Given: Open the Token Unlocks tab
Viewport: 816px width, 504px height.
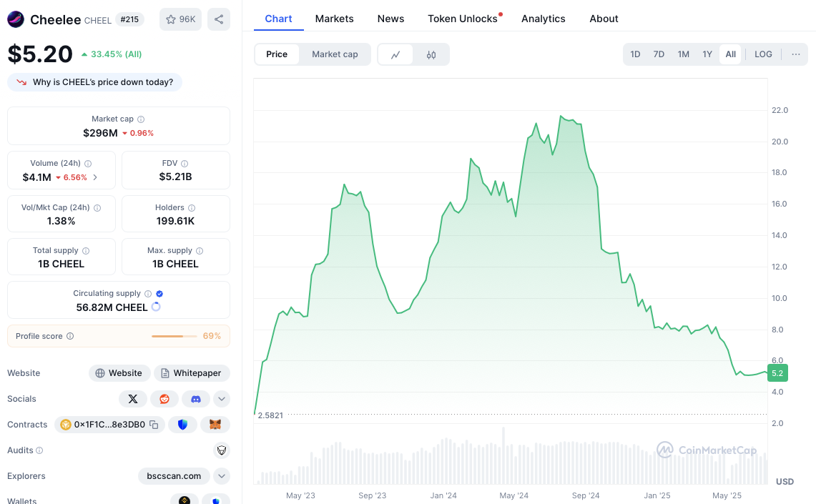Looking at the screenshot, I should coord(463,19).
